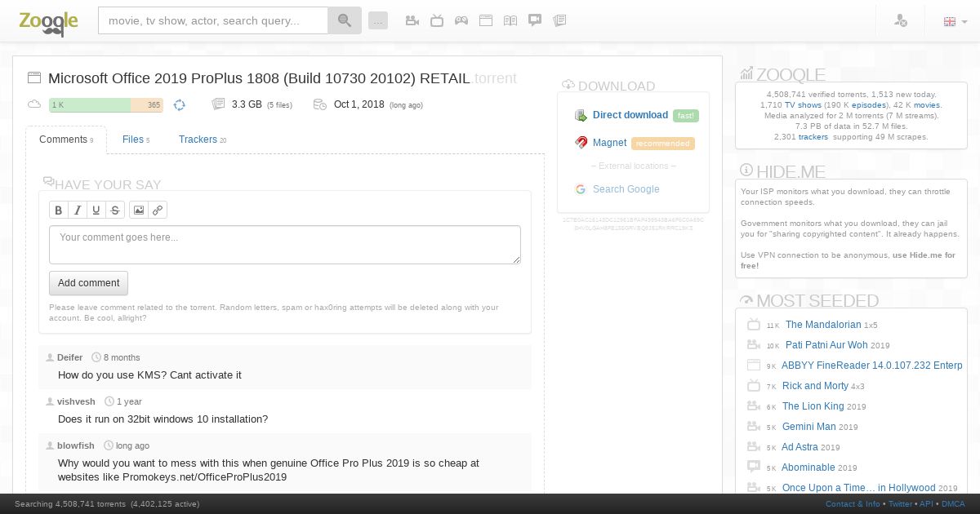The image size is (980, 514).
Task: Open the 'episodes' stats link
Action: coord(869,105)
